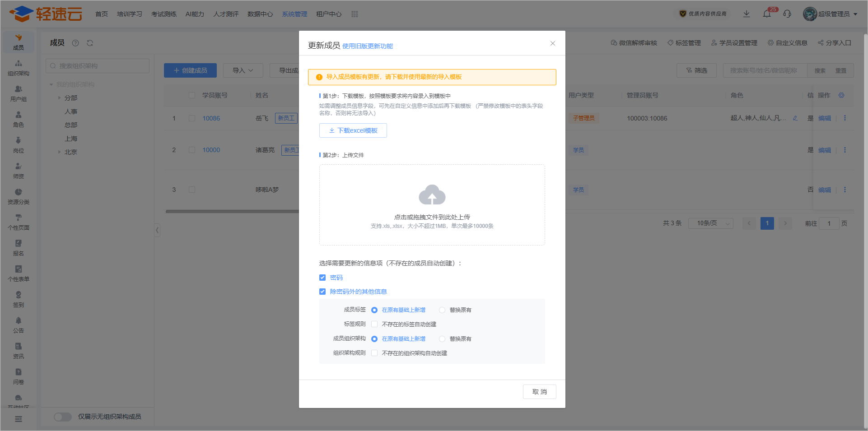
Task: Open the help icon next to 成员
Action: pos(75,43)
